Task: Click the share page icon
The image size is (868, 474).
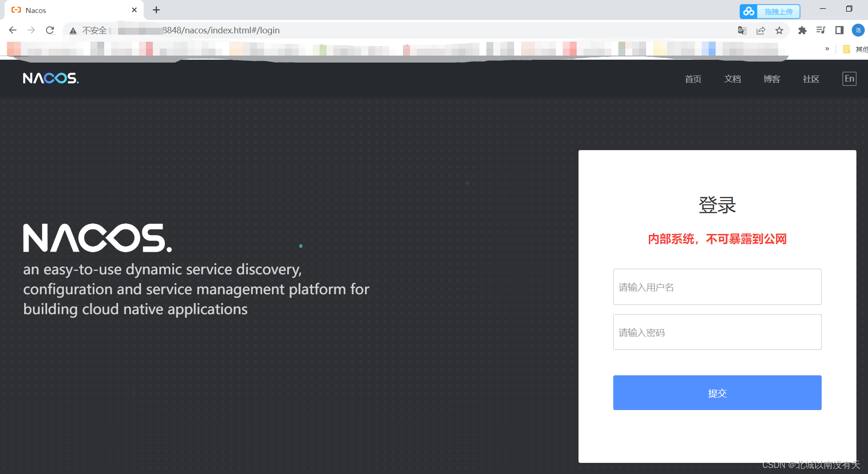Action: point(761,31)
